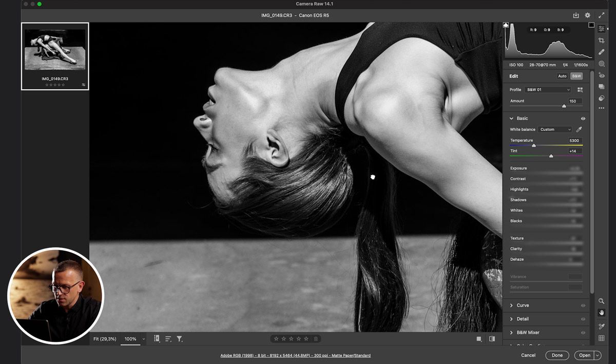The width and height of the screenshot is (616, 364).
Task: Open the Masking tool
Action: point(602,64)
